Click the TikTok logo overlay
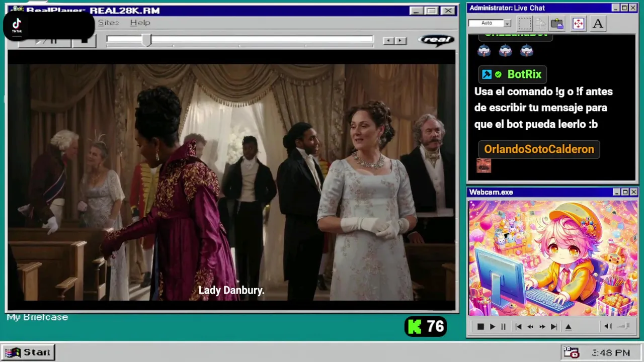 (17, 25)
